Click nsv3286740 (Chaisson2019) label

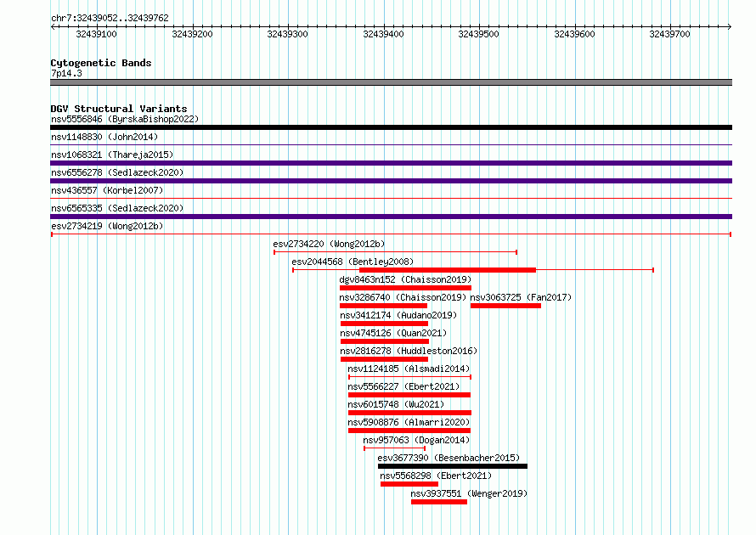point(403,297)
